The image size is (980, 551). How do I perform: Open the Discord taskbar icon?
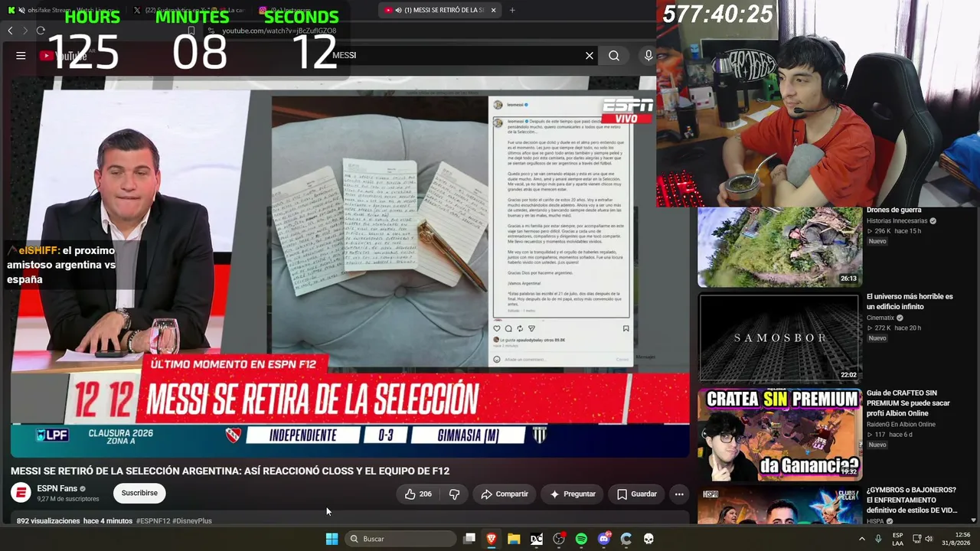[604, 539]
